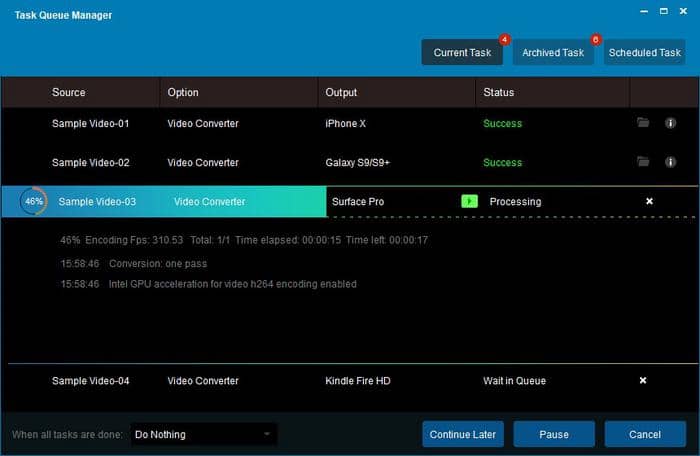Switch to the Current Task tab
The height and width of the screenshot is (456, 700).
pos(462,52)
